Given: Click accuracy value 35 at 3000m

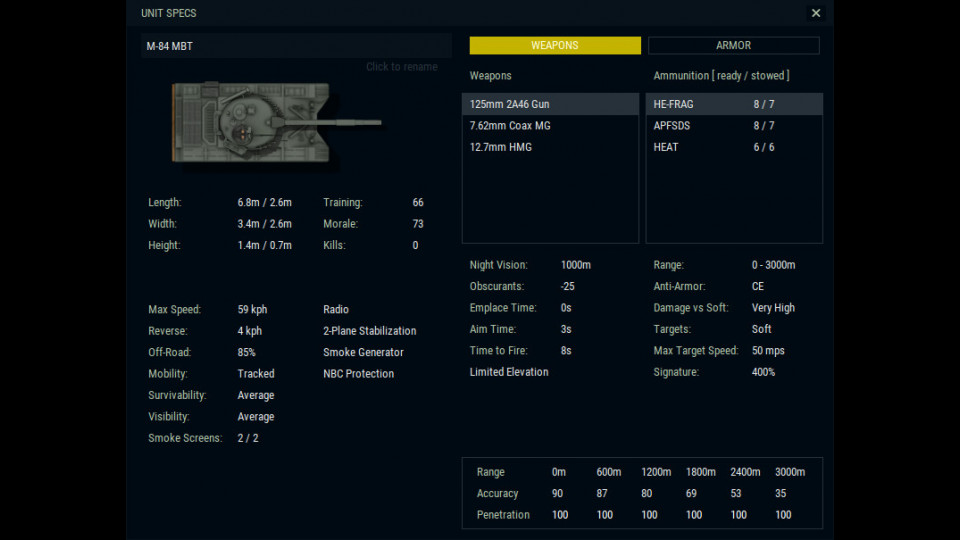Looking at the screenshot, I should tap(781, 493).
